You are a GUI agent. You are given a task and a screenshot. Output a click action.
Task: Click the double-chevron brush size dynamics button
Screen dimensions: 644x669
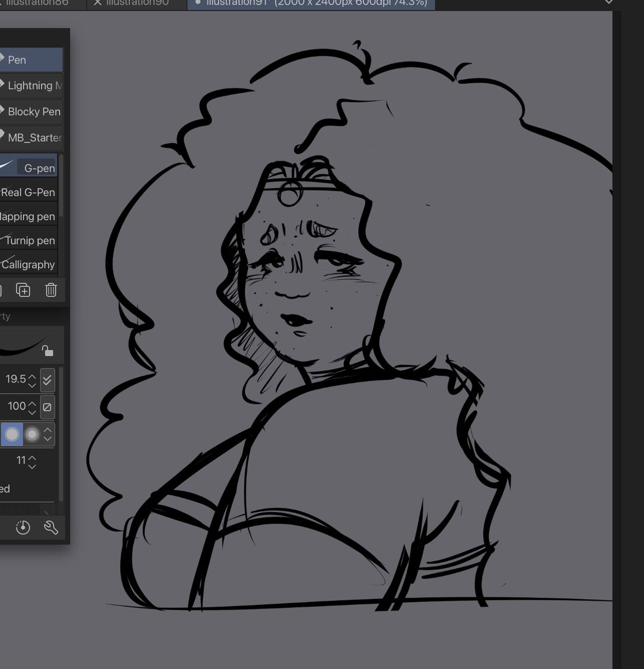(47, 380)
